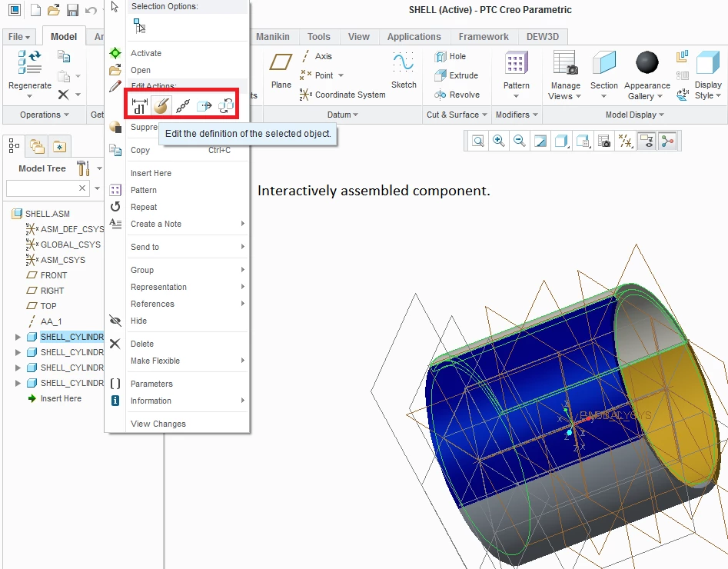
Task: Switch to the Tools tab
Action: [318, 37]
